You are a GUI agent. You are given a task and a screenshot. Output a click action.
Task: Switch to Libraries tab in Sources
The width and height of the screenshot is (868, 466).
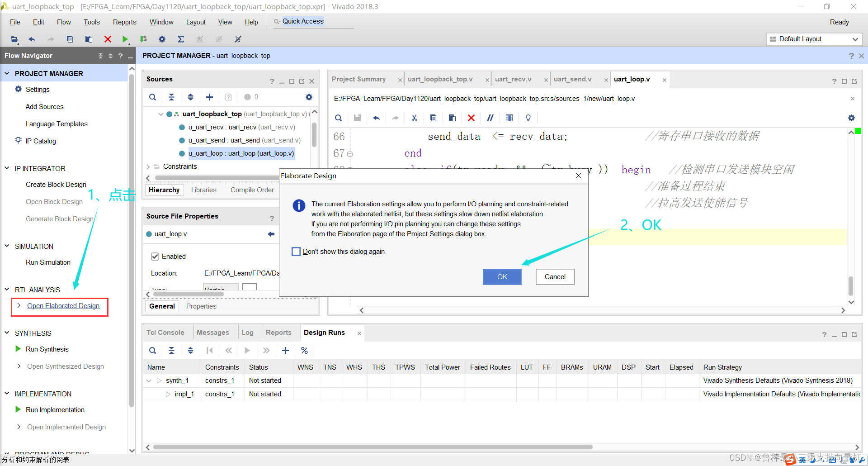[203, 190]
